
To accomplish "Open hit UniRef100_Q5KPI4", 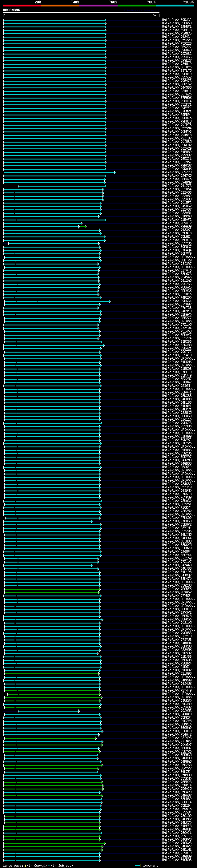I will [177, 785].
